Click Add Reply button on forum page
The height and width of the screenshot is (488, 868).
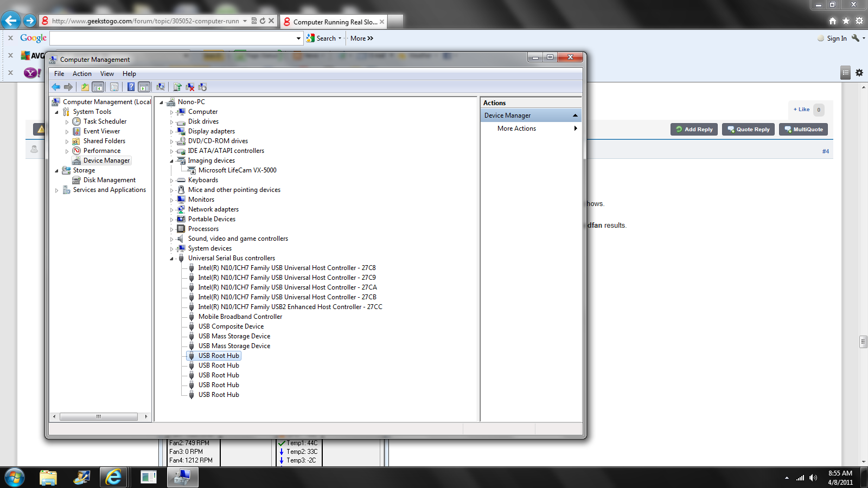[x=694, y=129]
